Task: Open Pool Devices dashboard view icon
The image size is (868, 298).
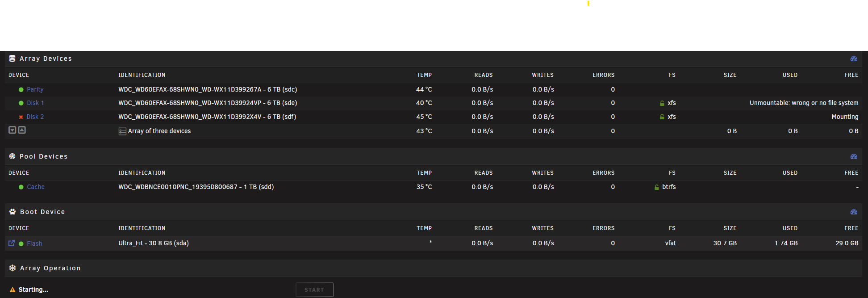Action: 854,156
